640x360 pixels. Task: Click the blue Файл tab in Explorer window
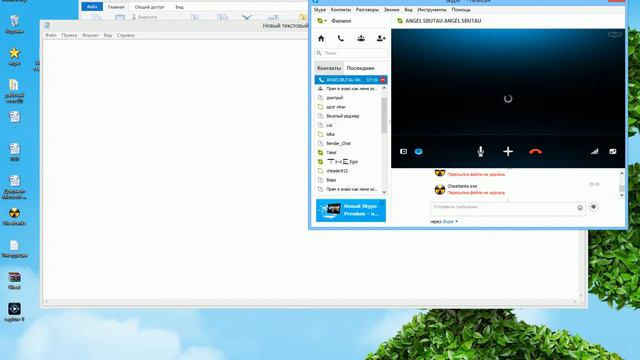[92, 7]
